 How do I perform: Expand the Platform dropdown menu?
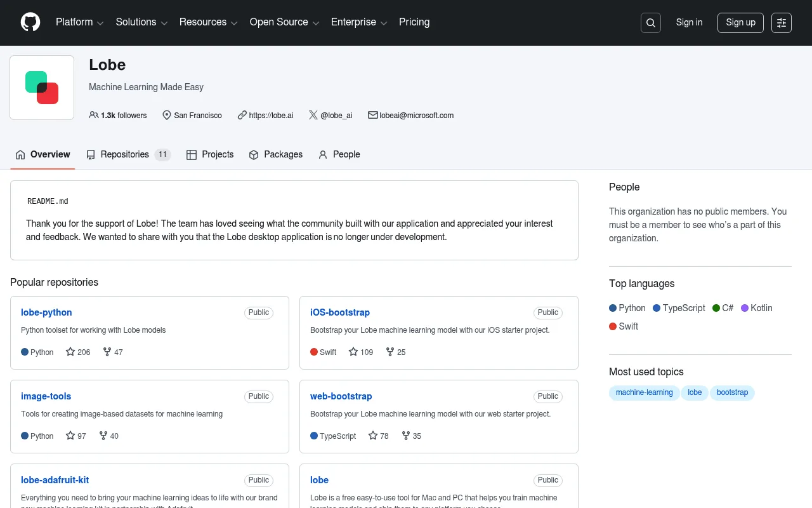click(x=79, y=22)
